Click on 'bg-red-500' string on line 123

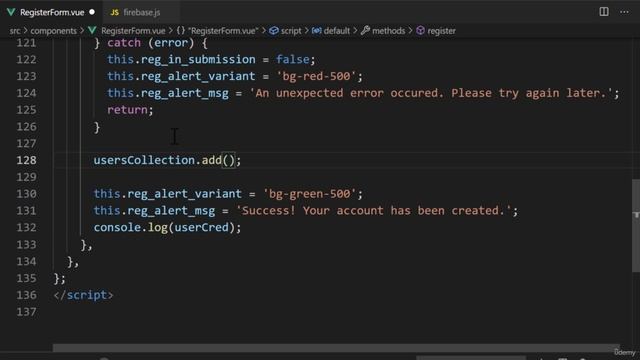pos(316,76)
